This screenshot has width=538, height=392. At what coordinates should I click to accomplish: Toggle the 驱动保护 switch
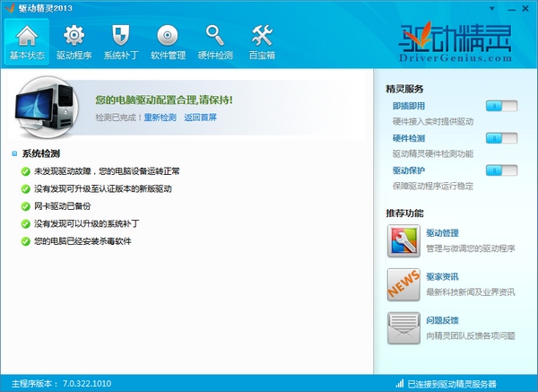pos(501,170)
